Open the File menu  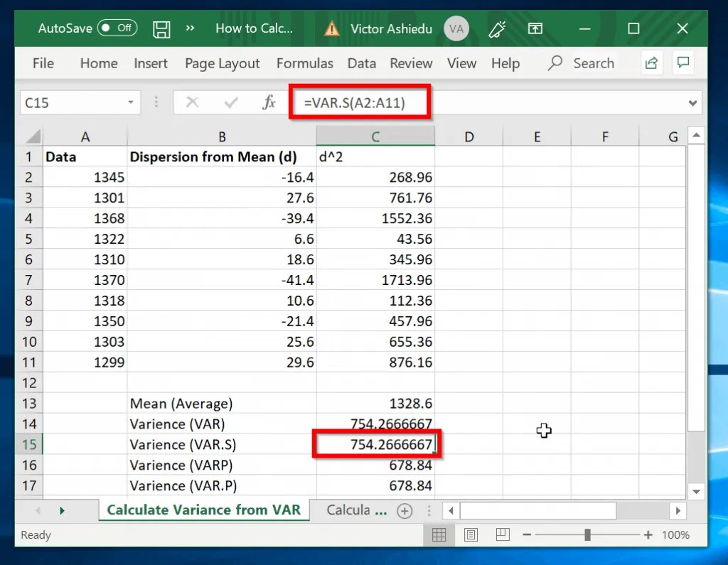pyautogui.click(x=43, y=63)
